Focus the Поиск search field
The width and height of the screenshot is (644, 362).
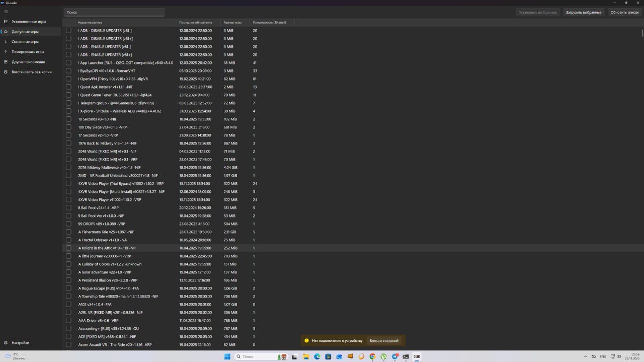click(x=114, y=12)
